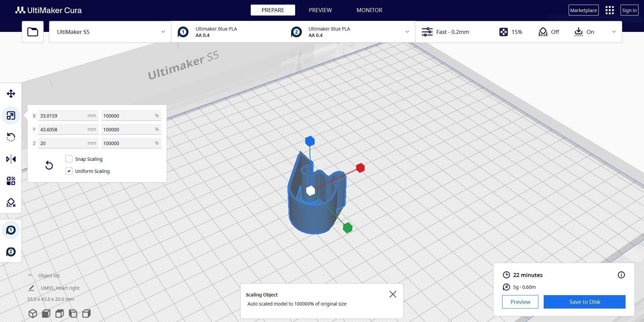Click the green Y-axis scale handle
644x322 pixels.
click(347, 228)
